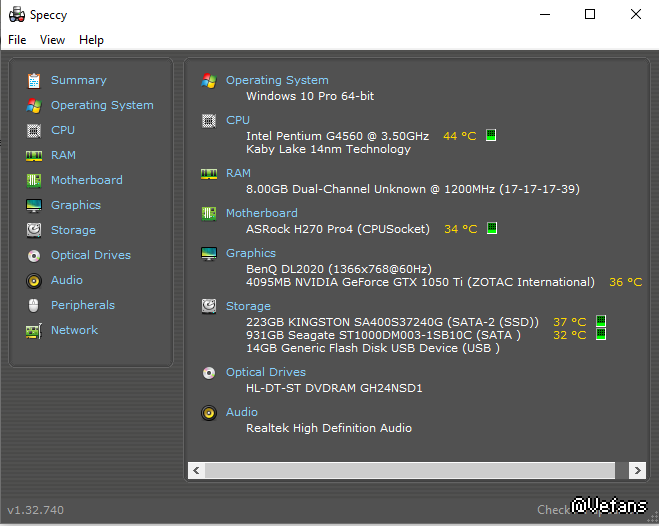Click the Motherboard icon in sidebar
This screenshot has width=659, height=526.
pos(34,180)
